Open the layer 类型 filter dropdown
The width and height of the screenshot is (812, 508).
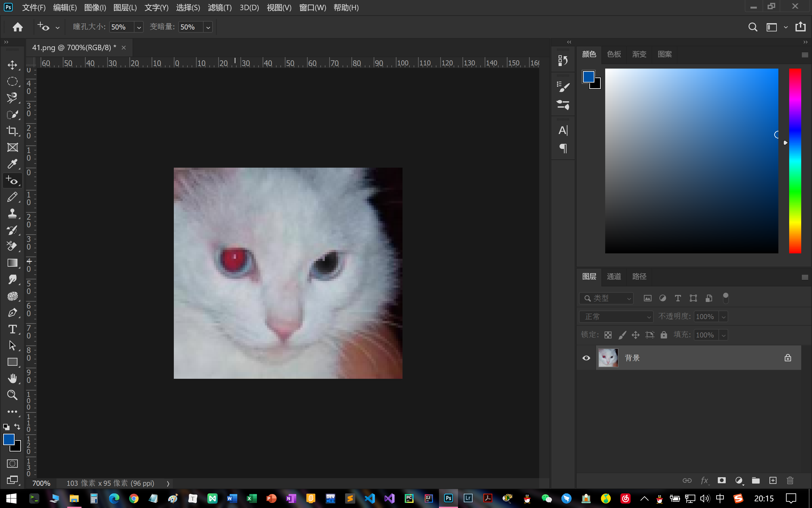pos(606,298)
